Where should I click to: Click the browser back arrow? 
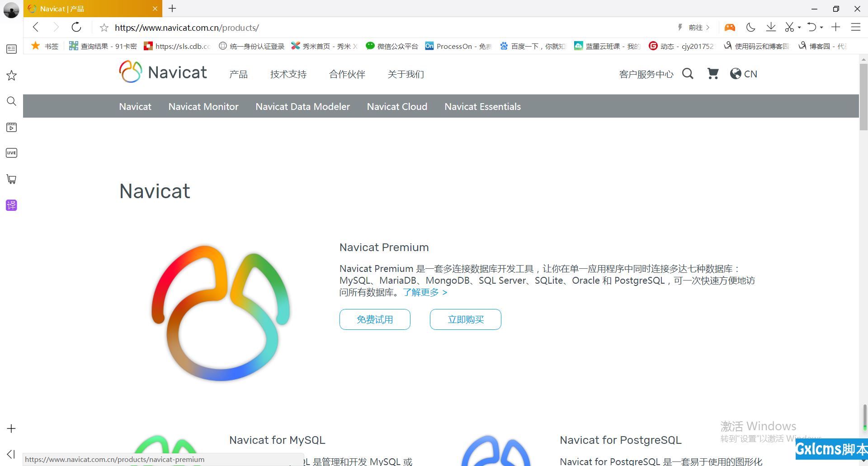(x=36, y=27)
